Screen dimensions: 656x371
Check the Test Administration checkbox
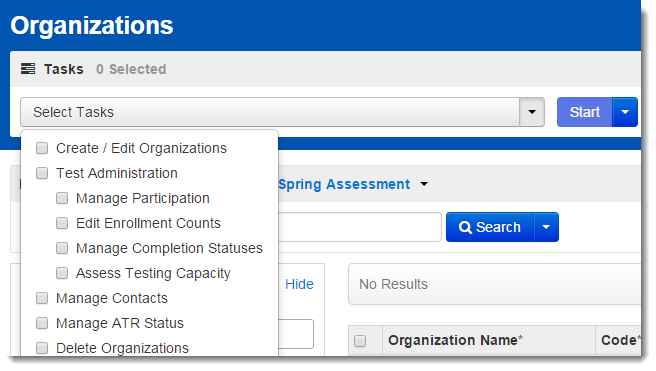pyautogui.click(x=42, y=173)
